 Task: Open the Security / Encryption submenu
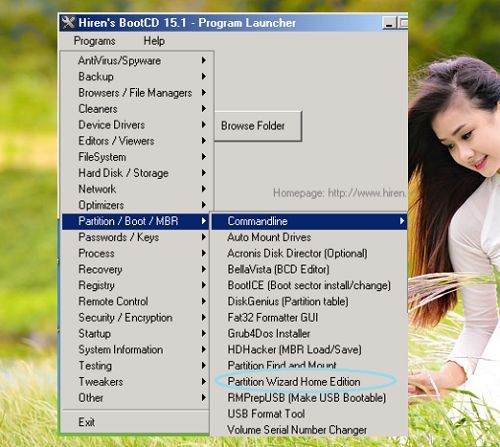135,317
